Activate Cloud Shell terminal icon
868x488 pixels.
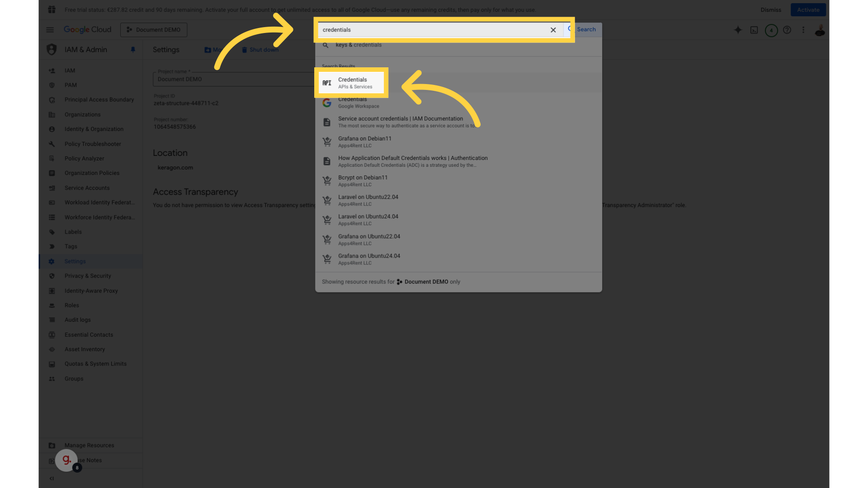(754, 30)
